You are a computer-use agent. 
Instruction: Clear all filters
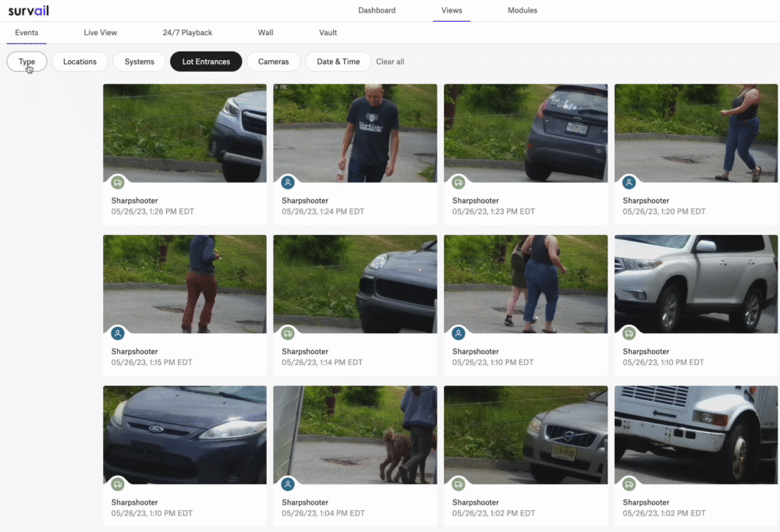tap(390, 62)
